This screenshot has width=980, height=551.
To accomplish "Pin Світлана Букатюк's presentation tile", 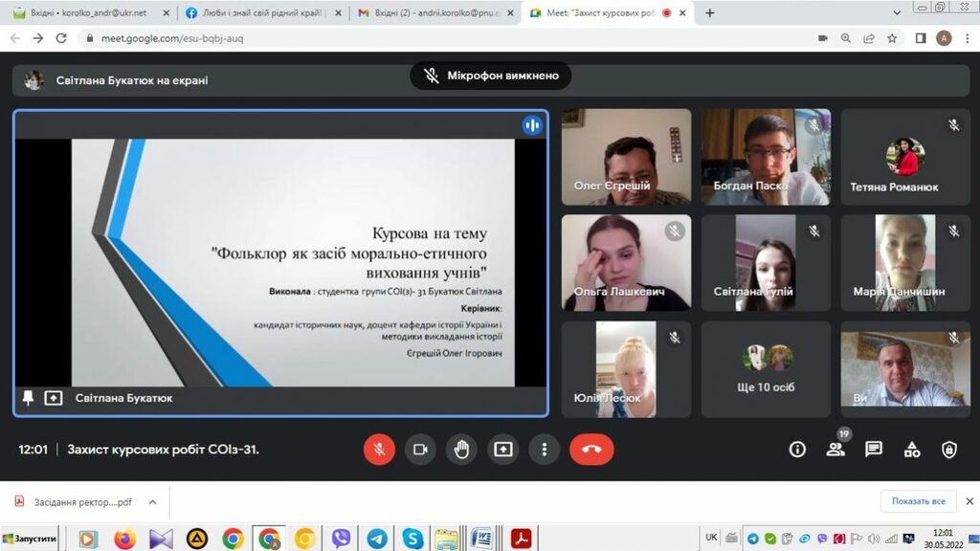I will [x=28, y=398].
